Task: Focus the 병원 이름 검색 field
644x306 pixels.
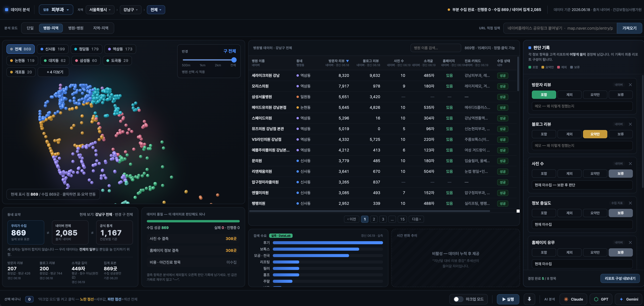Action: coord(436,48)
